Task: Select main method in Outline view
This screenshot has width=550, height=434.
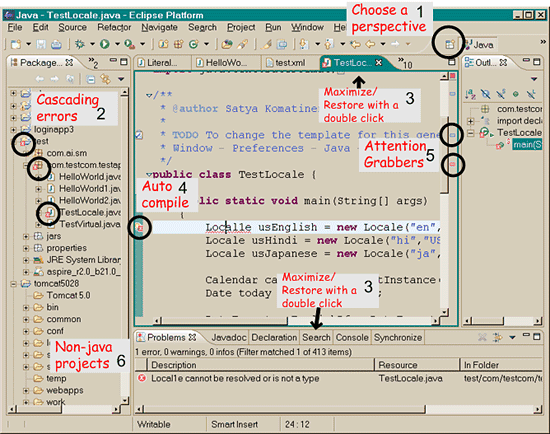Action: (527, 145)
